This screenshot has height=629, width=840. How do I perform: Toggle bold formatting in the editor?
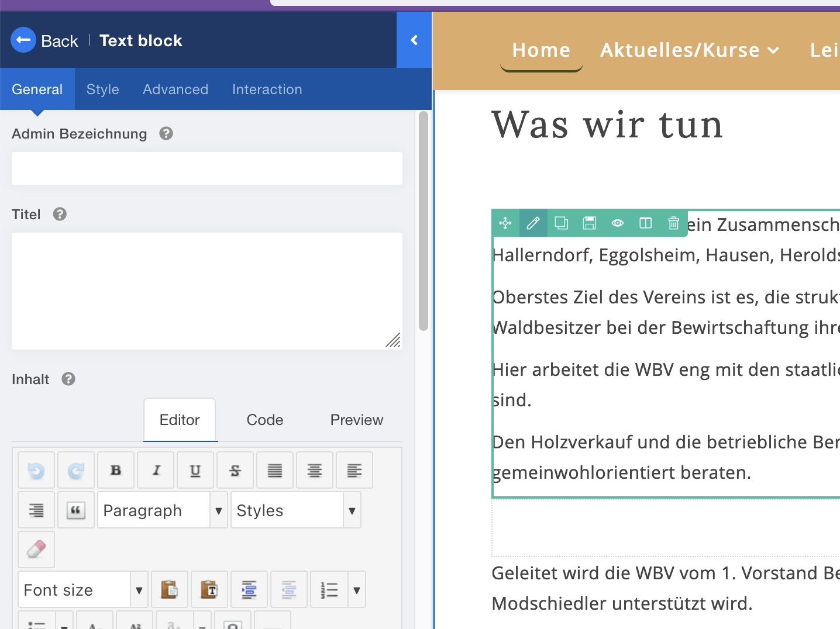pos(116,471)
